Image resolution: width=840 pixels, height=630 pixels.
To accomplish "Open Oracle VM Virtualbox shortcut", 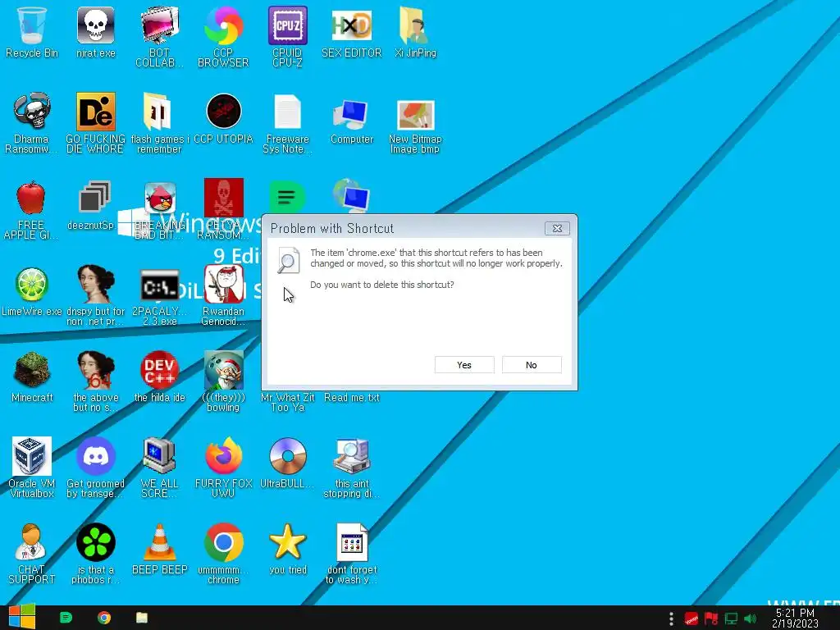I will coord(32,456).
